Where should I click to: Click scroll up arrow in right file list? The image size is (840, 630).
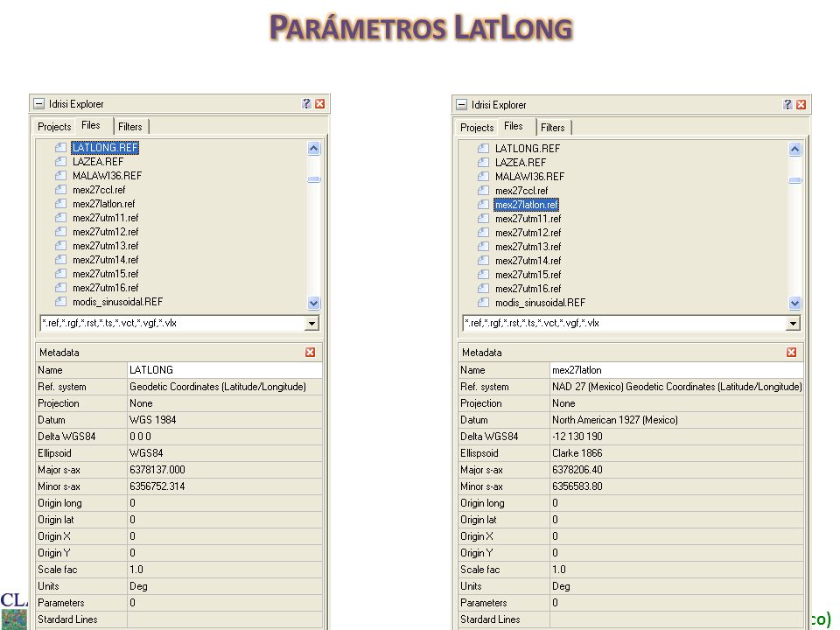point(795,150)
